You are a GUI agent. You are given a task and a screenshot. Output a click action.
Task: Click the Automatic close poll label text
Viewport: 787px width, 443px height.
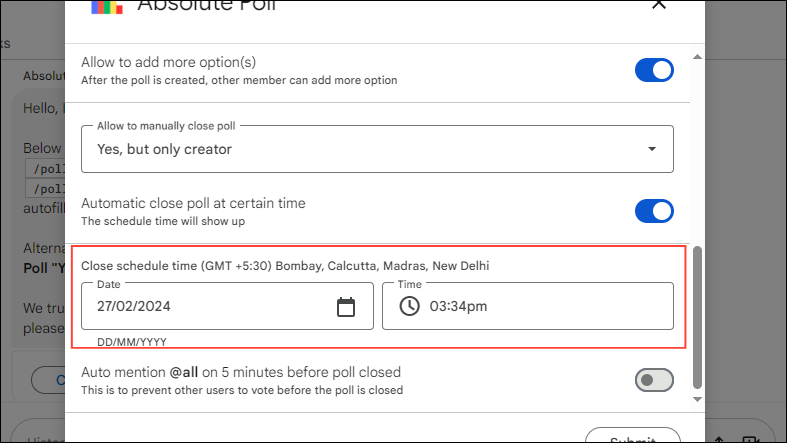tap(193, 203)
